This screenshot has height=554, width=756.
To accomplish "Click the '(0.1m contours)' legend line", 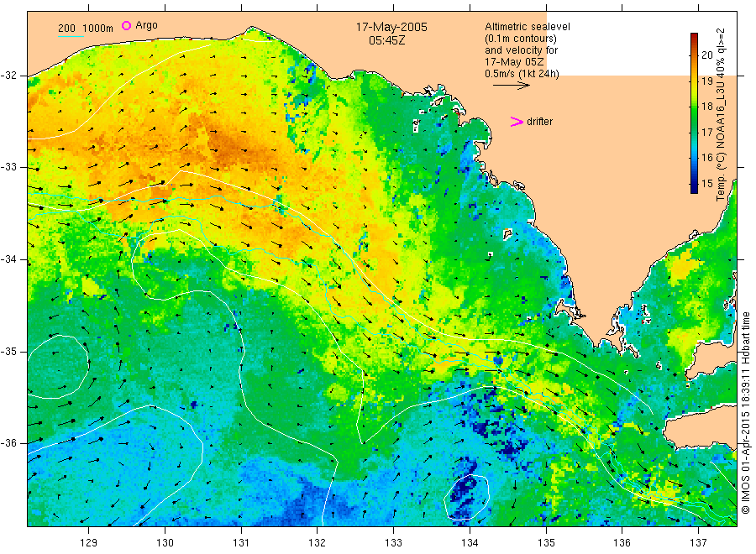I will pos(521,39).
